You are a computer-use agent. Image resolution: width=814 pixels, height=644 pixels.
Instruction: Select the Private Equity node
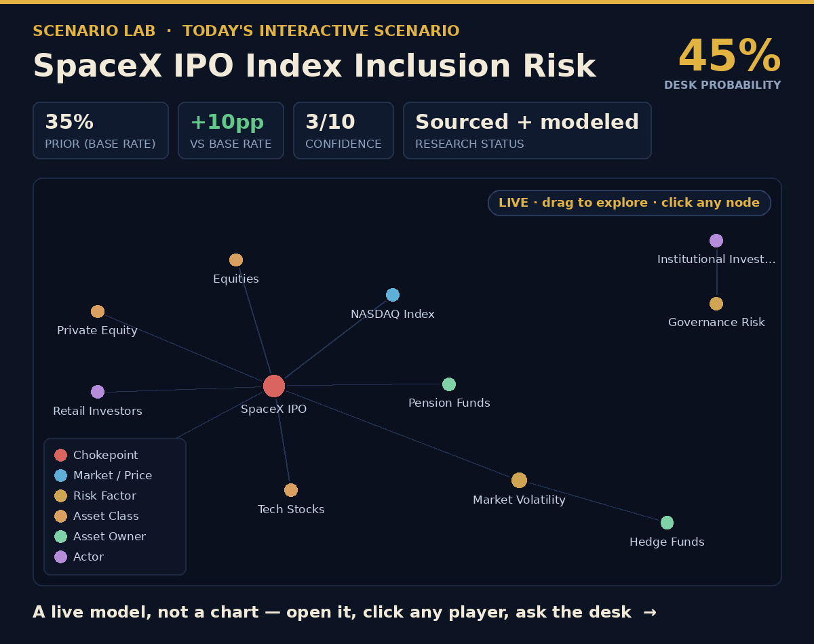[x=98, y=312]
